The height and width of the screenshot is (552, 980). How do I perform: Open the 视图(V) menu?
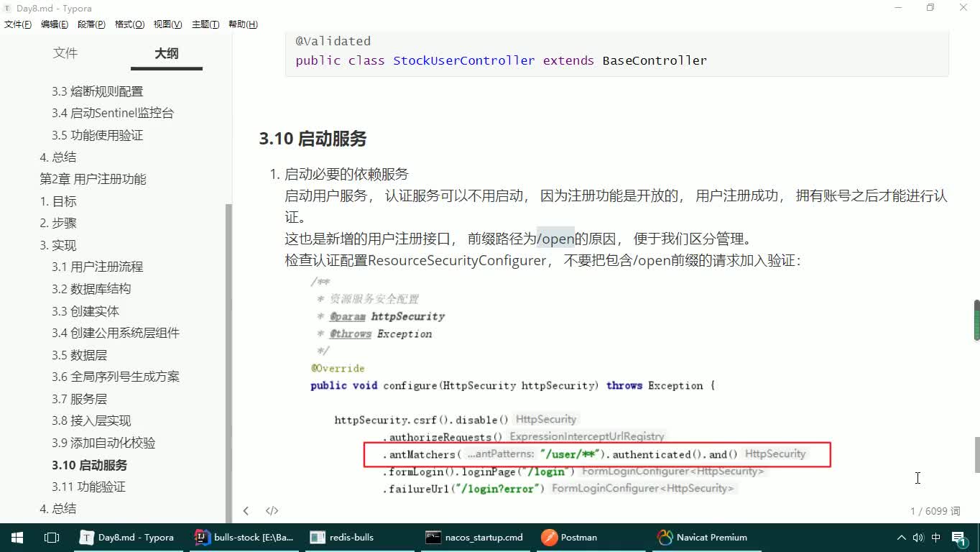(167, 24)
